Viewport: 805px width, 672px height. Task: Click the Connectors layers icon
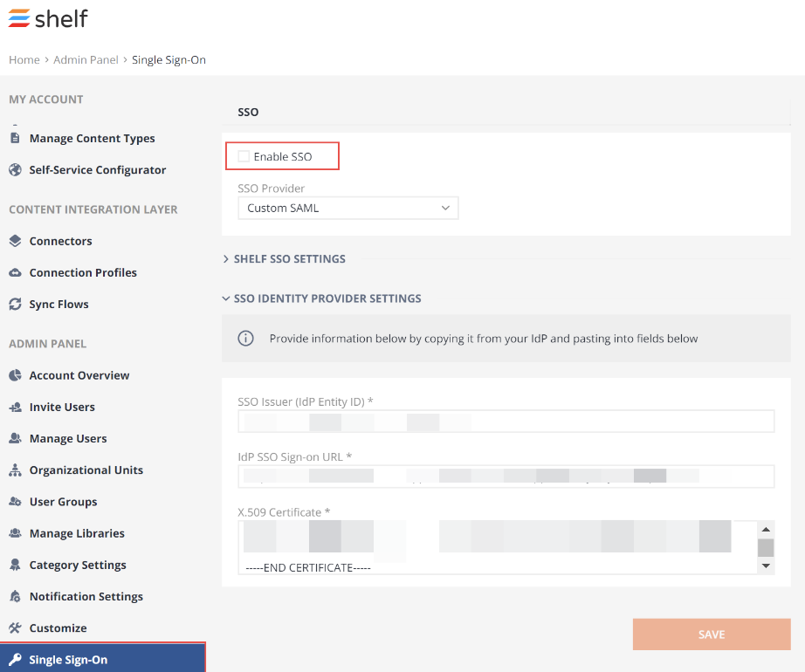[16, 241]
